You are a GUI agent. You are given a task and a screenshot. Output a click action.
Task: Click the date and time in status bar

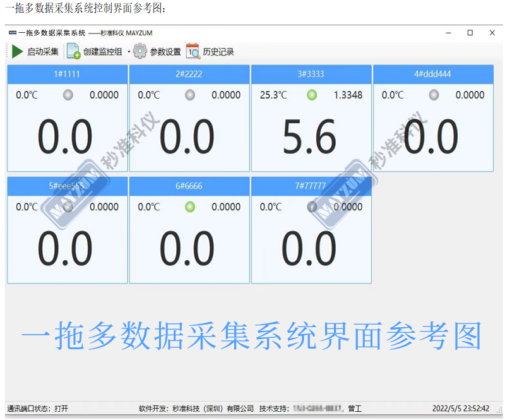pyautogui.click(x=460, y=409)
